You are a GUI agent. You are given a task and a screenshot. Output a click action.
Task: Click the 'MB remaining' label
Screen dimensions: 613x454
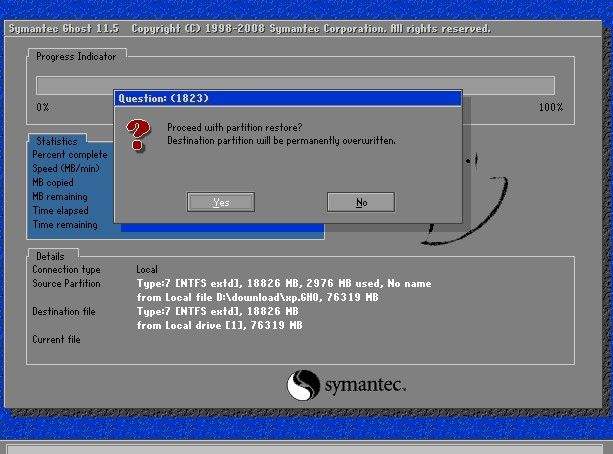click(60, 196)
